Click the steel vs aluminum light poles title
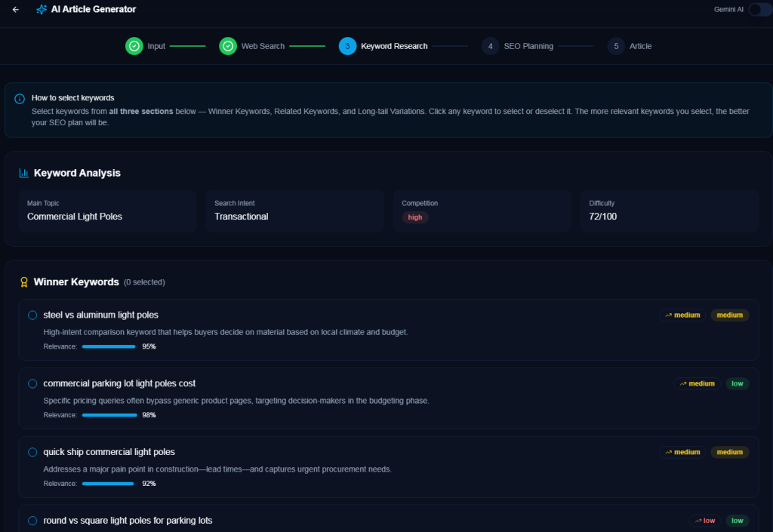 [100, 315]
